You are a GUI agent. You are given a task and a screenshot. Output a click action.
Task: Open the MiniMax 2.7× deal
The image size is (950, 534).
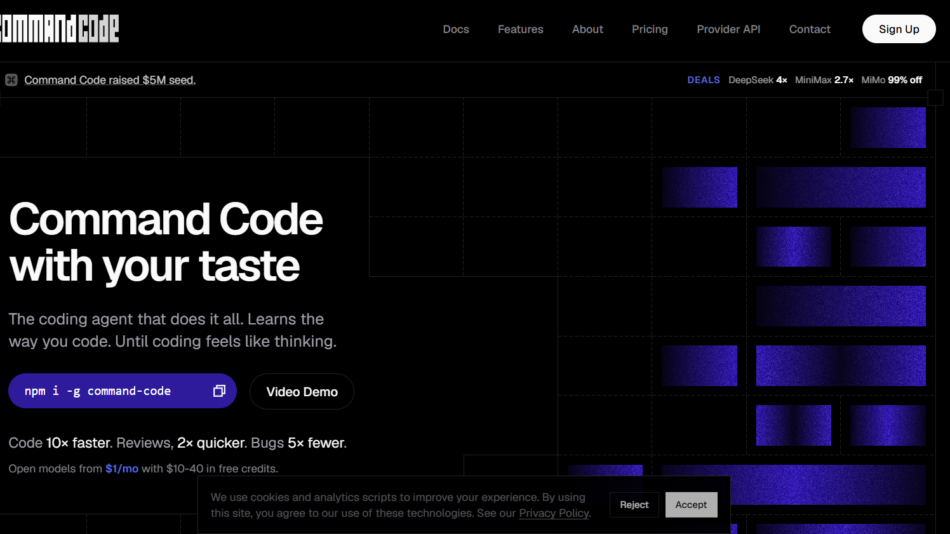pos(824,80)
